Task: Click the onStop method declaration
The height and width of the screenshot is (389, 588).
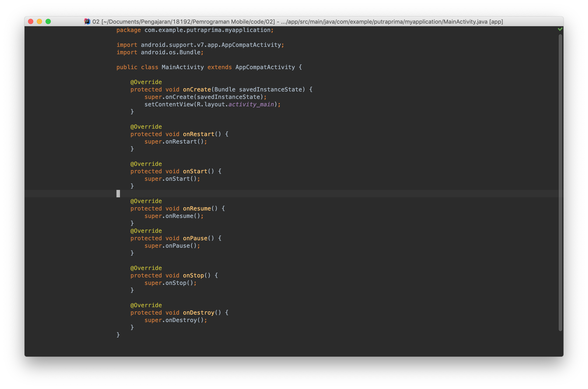Action: (174, 276)
